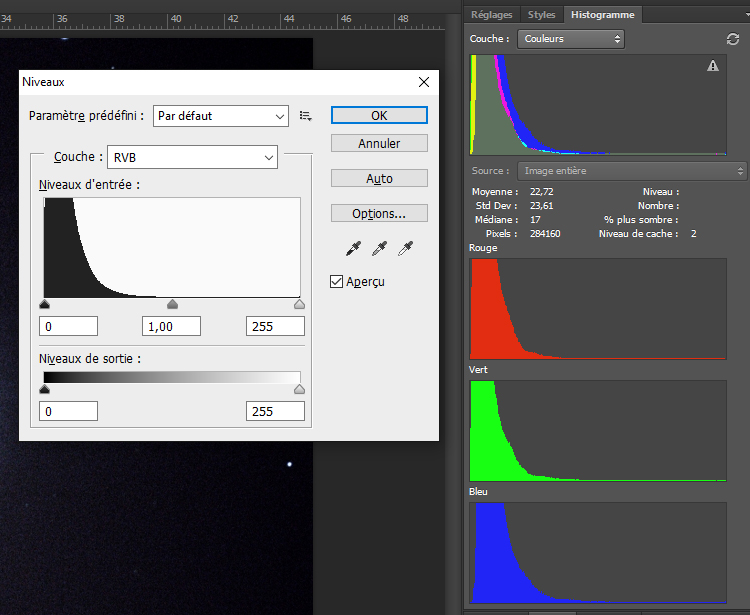Viewport: 750px width, 615px height.
Task: Click the bright star in the image canvas
Action: pos(289,464)
